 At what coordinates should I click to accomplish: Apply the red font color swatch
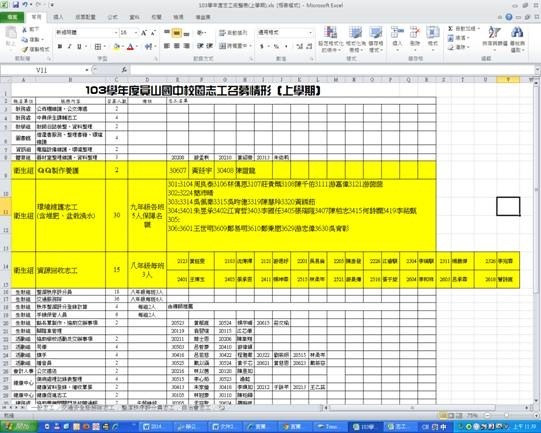[x=130, y=47]
